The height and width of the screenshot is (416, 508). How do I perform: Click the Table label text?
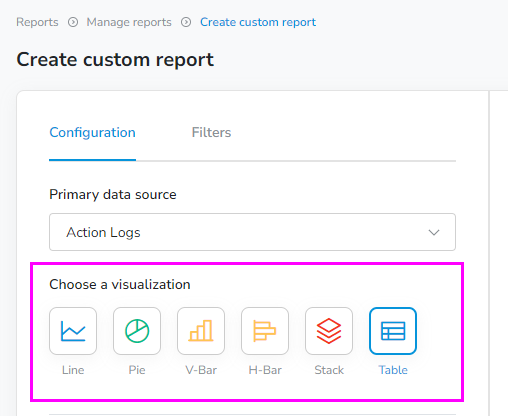tap(393, 370)
